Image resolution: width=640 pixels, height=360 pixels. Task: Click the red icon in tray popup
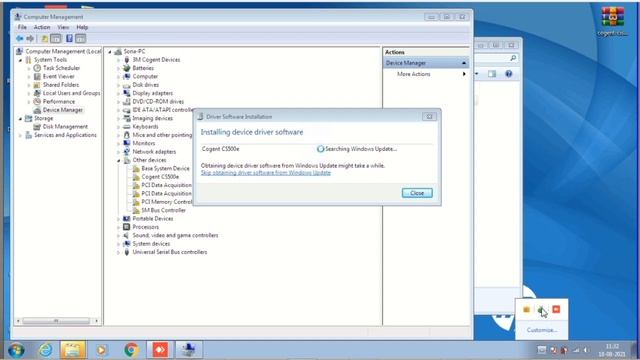(556, 309)
